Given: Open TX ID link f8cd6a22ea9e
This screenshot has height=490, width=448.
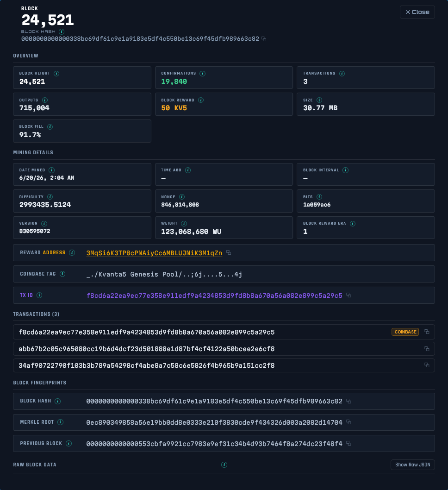Looking at the screenshot, I should pos(214,295).
